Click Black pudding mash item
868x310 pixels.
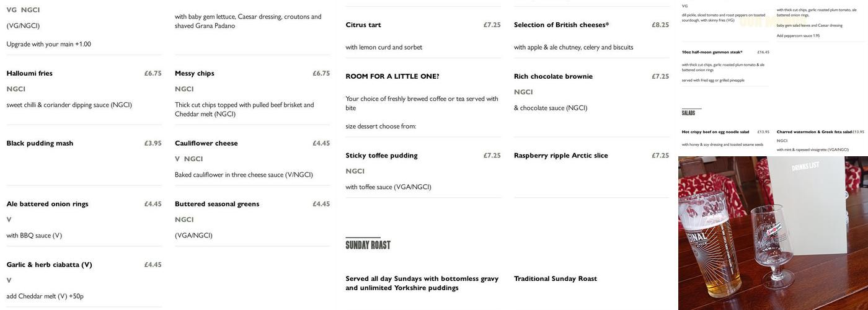[40, 143]
